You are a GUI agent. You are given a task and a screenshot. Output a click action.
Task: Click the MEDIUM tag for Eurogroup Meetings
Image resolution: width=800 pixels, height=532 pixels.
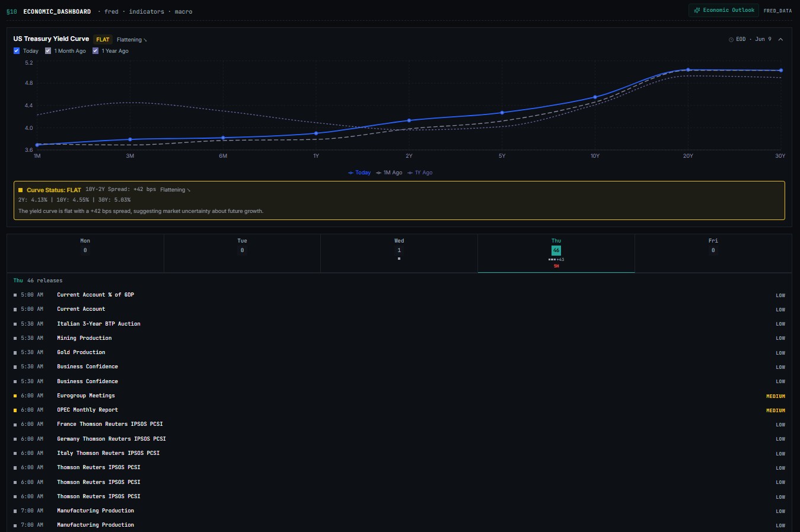[776, 396]
